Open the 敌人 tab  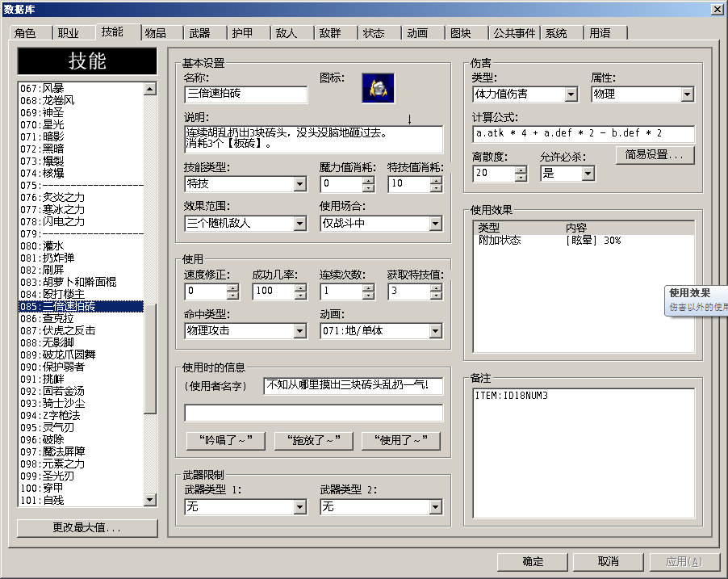coord(291,33)
